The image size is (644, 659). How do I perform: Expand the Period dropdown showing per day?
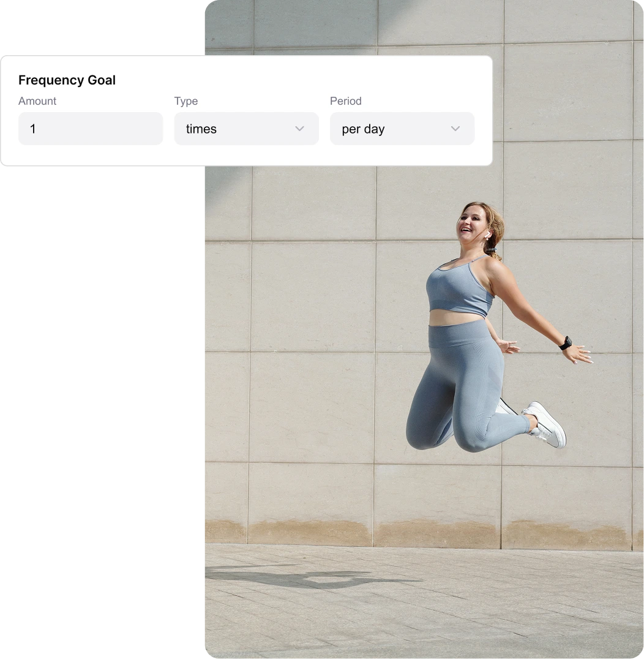402,129
